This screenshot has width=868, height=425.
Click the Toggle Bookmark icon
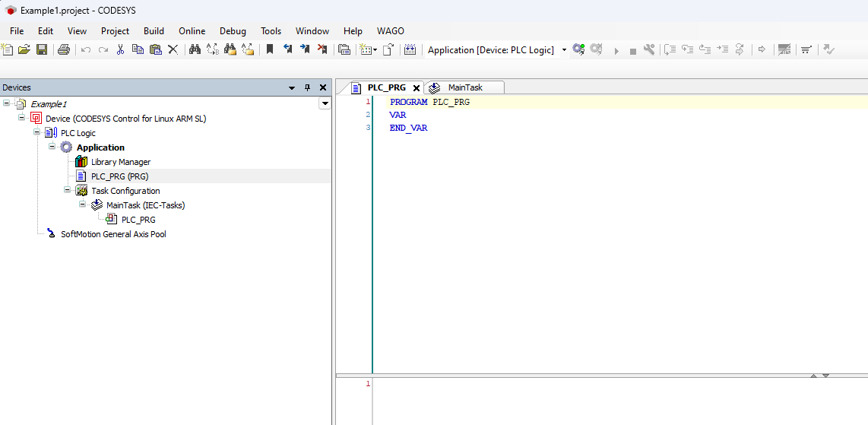(x=269, y=49)
